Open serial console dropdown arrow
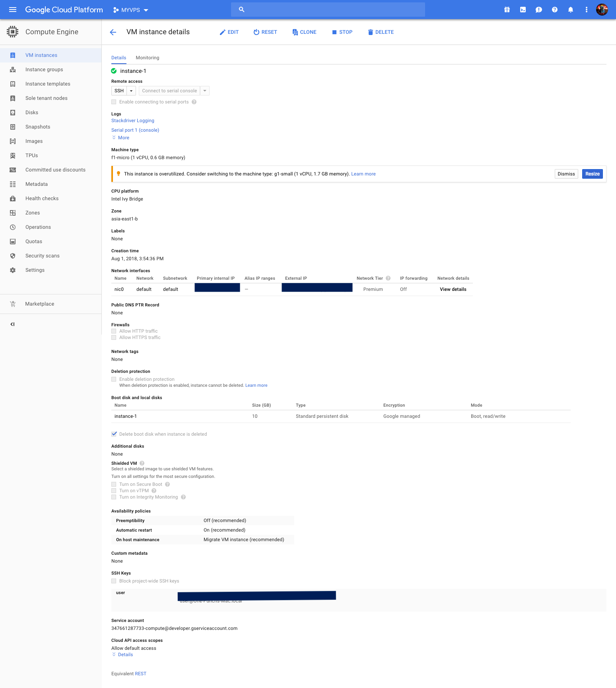The height and width of the screenshot is (688, 616). [205, 91]
